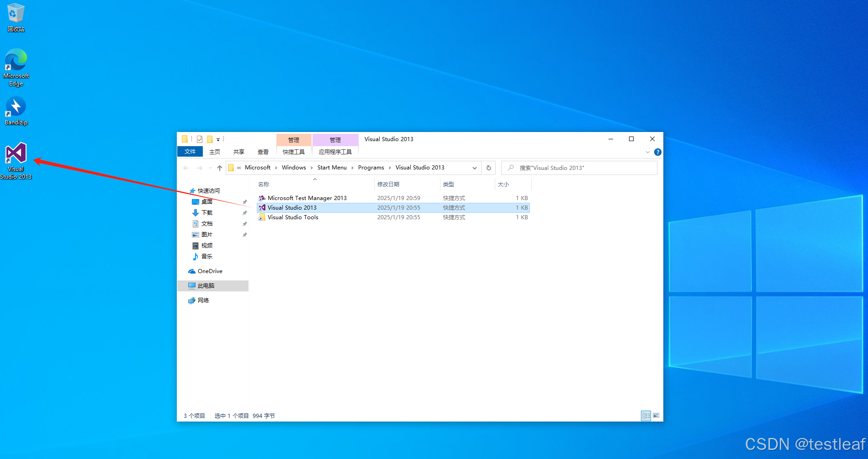Click the pin icon beside 图片
Image resolution: width=868 pixels, height=459 pixels.
pyautogui.click(x=245, y=235)
